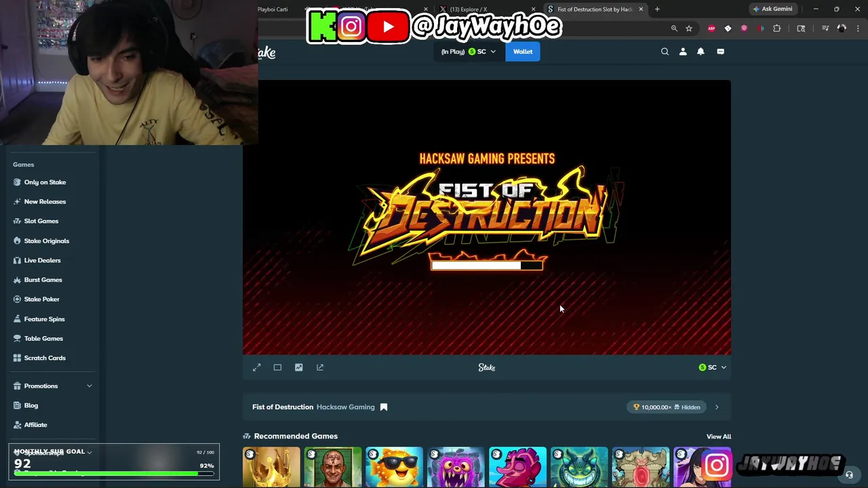Open the Affiliate sidebar link
This screenshot has width=868, height=488.
click(35, 425)
